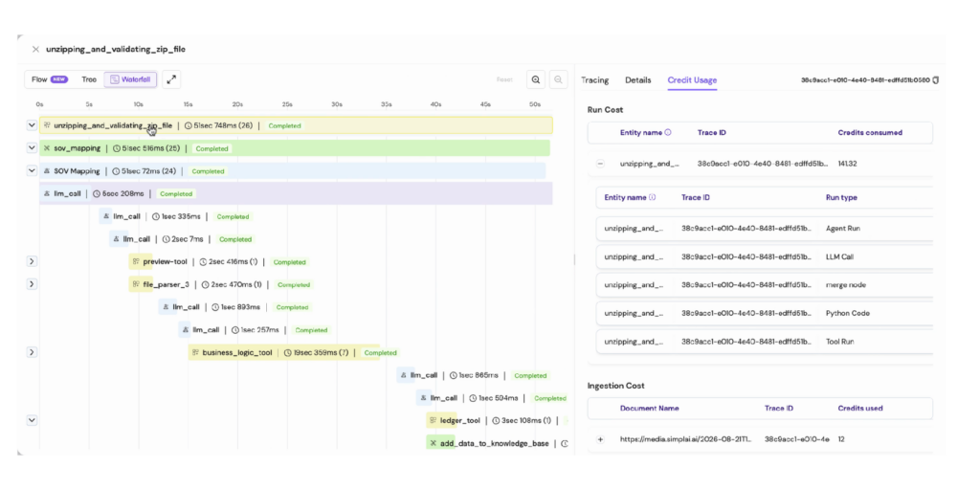The image size is (980, 490).
Task: Click info icon in nested Entity name header
Action: pyautogui.click(x=652, y=197)
